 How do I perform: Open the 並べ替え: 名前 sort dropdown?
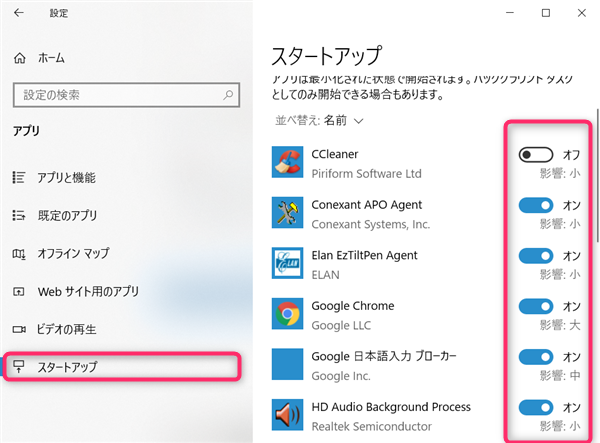[x=319, y=121]
